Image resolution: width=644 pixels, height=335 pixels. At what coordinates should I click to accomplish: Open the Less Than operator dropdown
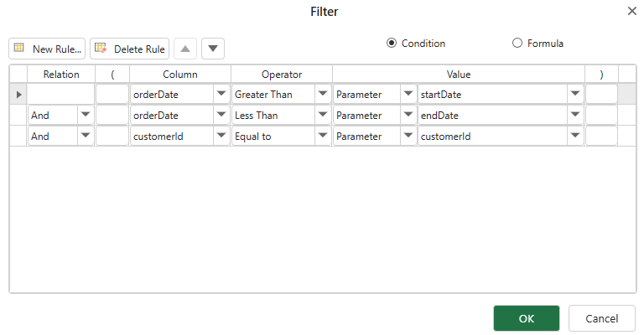pyautogui.click(x=323, y=115)
